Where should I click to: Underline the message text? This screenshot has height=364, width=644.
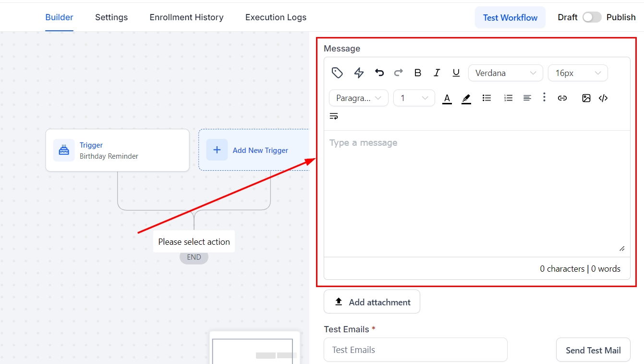456,73
